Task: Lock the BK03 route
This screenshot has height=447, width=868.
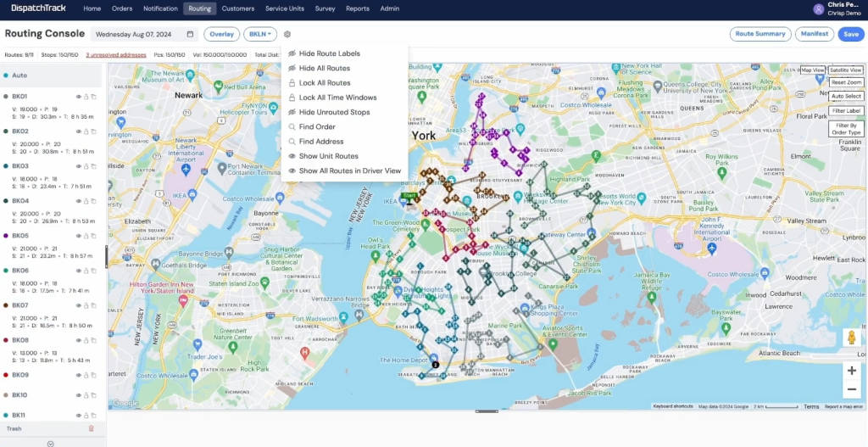Action: pyautogui.click(x=86, y=166)
